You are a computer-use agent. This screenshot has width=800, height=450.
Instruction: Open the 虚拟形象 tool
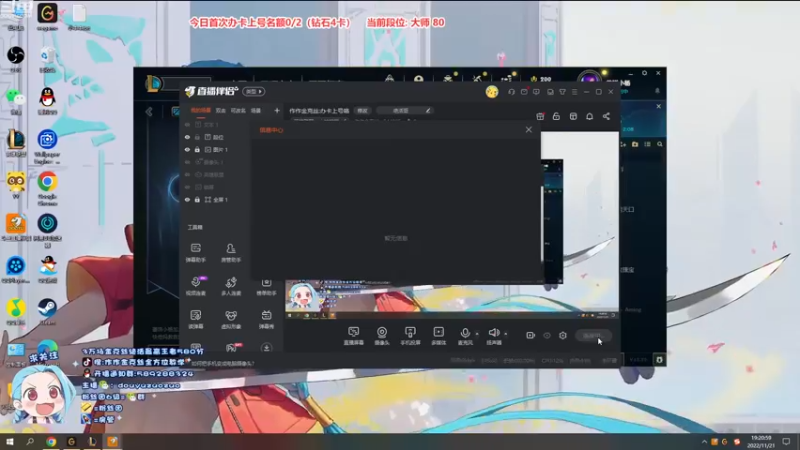click(x=231, y=319)
